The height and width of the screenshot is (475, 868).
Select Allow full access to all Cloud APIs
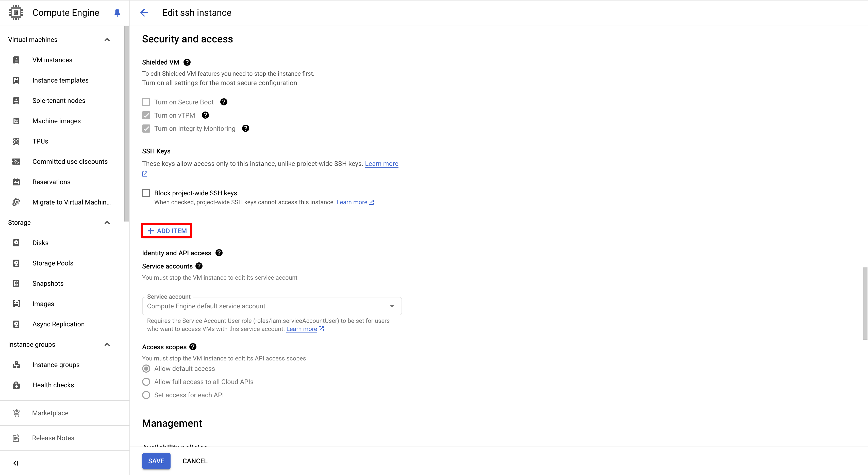tap(146, 382)
